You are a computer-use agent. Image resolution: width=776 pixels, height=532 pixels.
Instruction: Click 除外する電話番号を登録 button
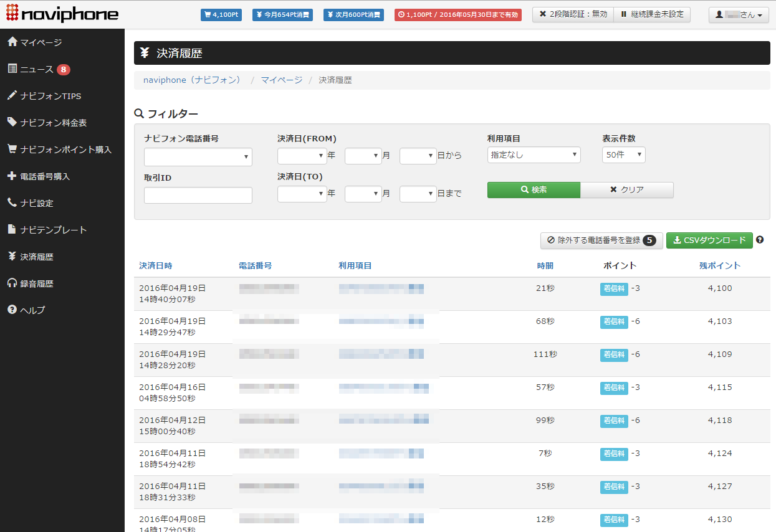pos(601,240)
